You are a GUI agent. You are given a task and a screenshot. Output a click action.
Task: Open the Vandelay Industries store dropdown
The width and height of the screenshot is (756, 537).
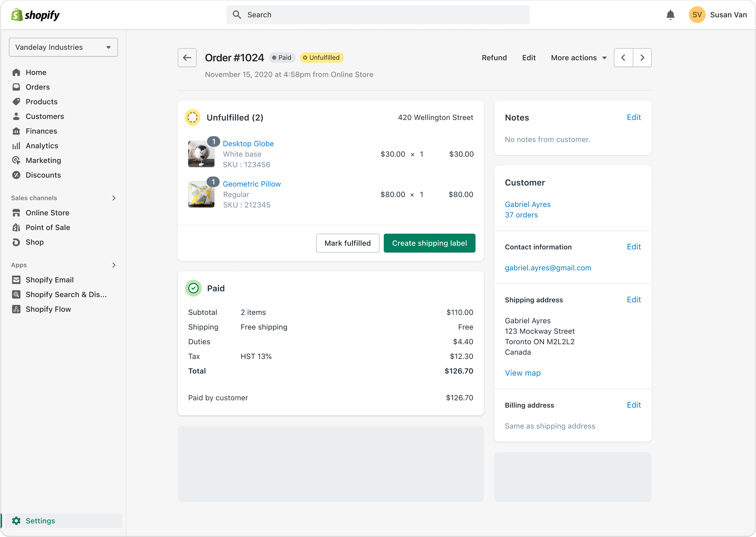tap(63, 47)
